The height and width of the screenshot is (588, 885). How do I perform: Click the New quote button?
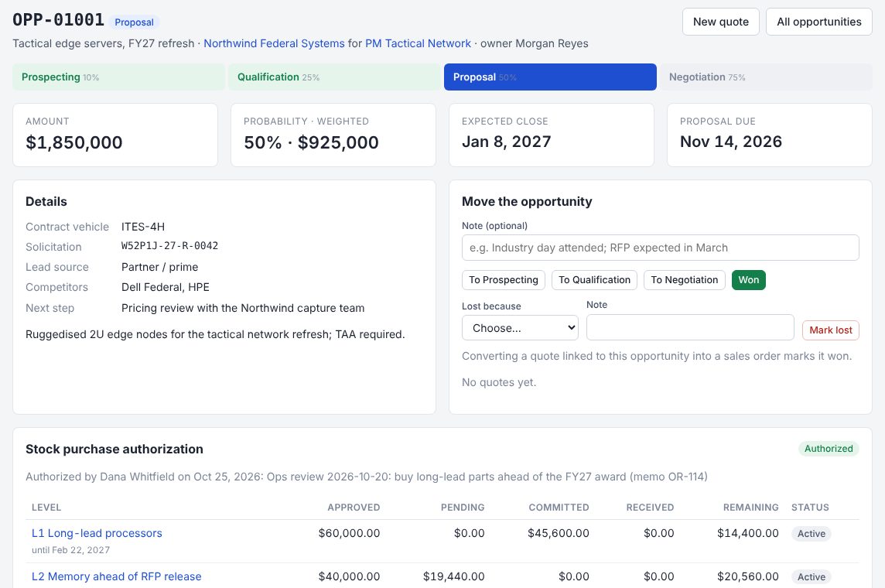tap(720, 22)
